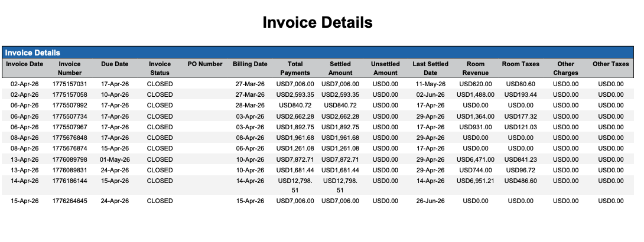Click CLOSED status for invoice 1775157031
Screen dimensions: 644x242
click(160, 84)
